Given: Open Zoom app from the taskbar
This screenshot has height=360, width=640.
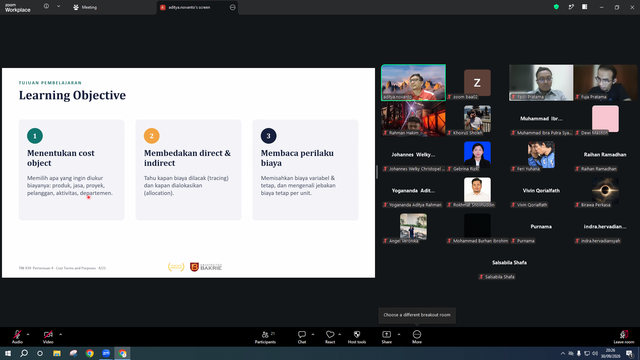Looking at the screenshot, I should click(x=106, y=353).
